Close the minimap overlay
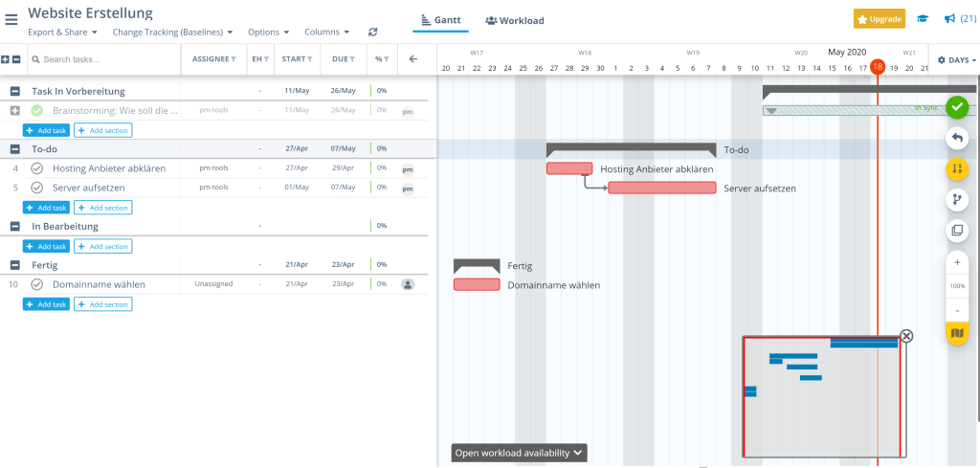 click(906, 336)
